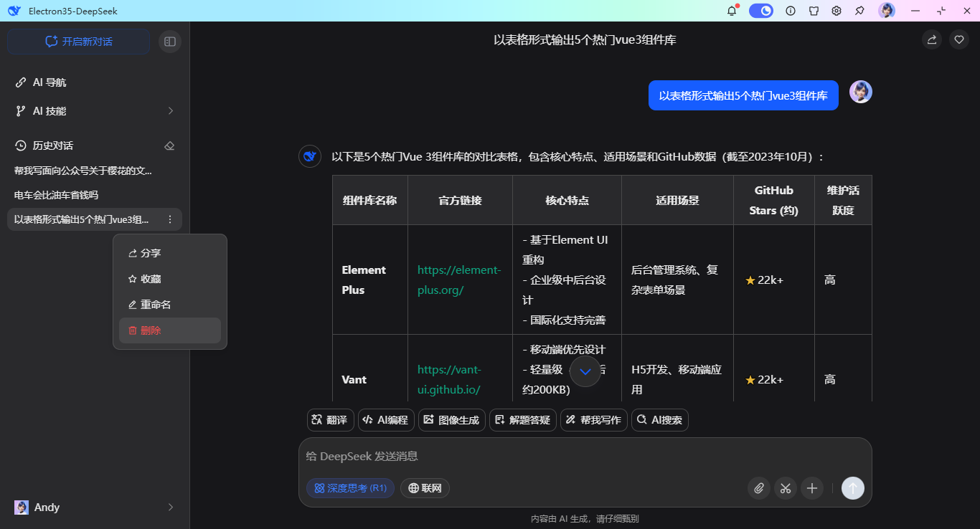Expand the AI 技能 section in sidebar

coord(170,110)
